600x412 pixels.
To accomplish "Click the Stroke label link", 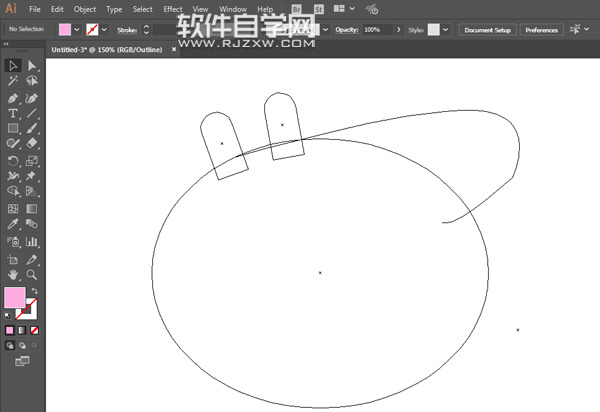I will click(x=127, y=30).
